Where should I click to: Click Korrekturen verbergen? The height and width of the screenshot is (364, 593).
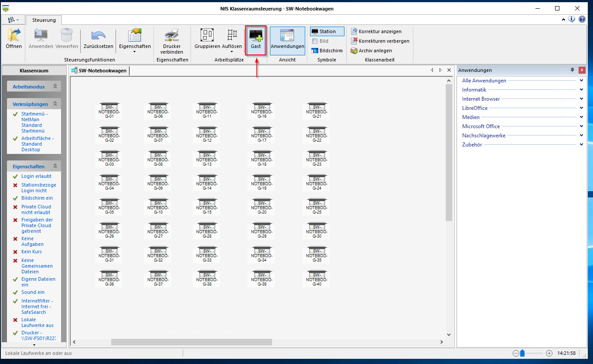click(x=380, y=41)
